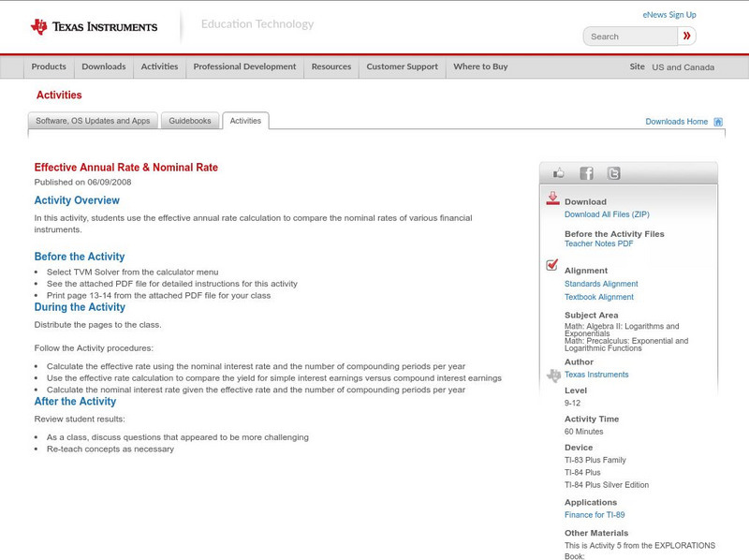Click the After the Activity heading
Screen dimensions: 749x560
pyautogui.click(x=75, y=402)
